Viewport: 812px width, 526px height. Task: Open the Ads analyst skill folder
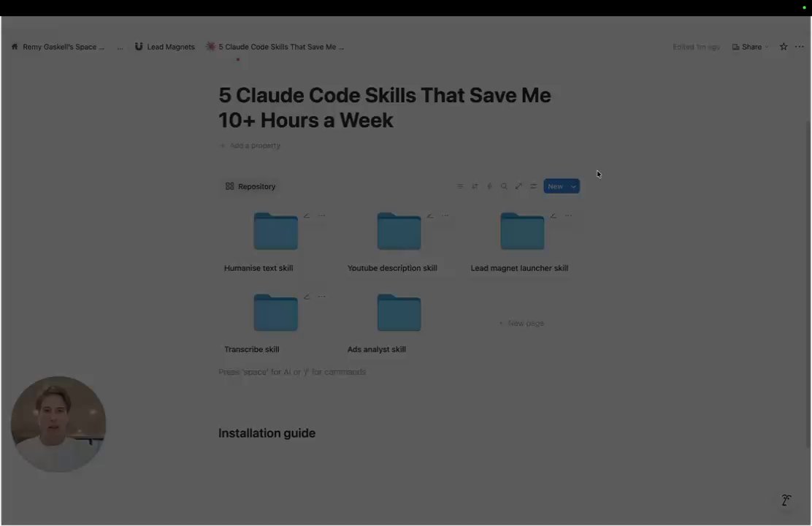(x=399, y=313)
